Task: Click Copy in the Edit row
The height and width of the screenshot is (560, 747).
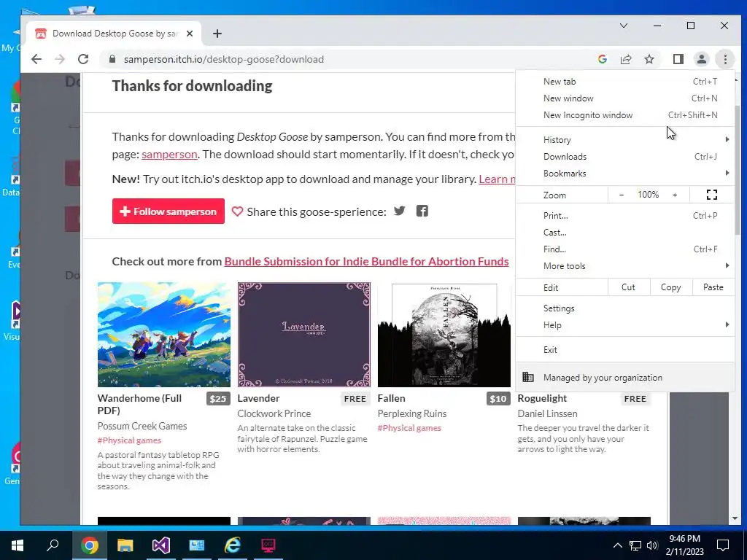Action: pos(671,287)
